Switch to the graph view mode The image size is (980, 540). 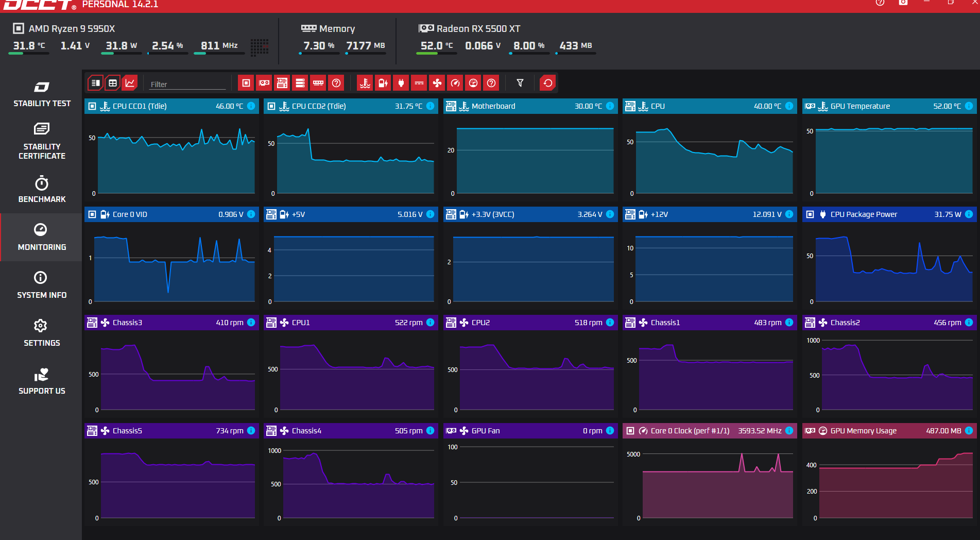[130, 83]
